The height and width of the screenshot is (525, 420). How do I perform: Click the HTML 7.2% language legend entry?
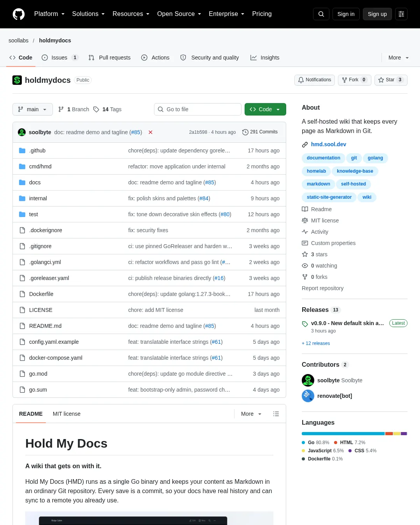pyautogui.click(x=350, y=443)
